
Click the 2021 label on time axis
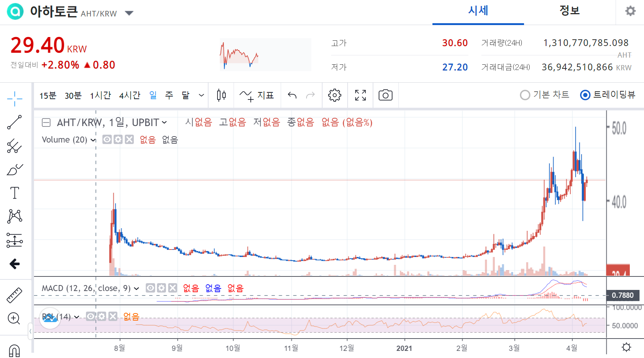pos(404,348)
